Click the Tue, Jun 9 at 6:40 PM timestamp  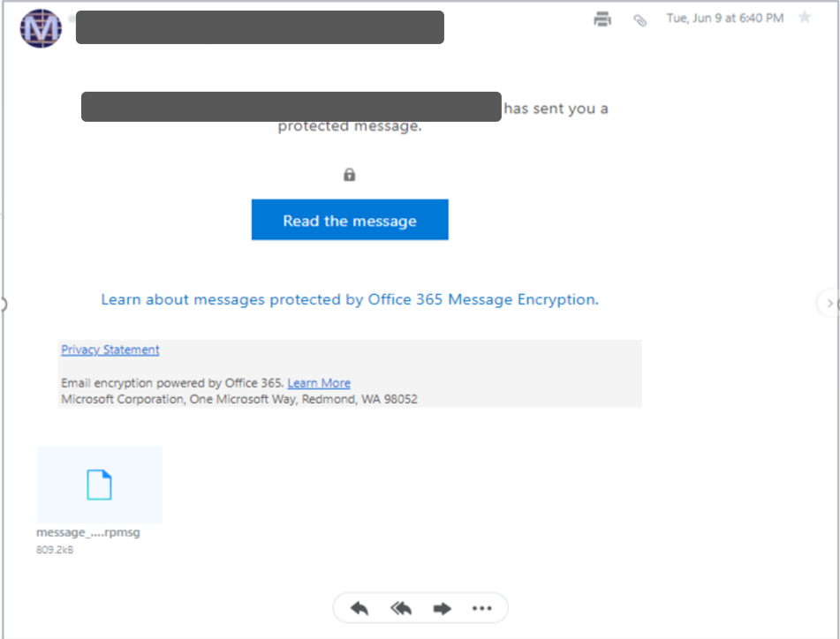click(725, 19)
